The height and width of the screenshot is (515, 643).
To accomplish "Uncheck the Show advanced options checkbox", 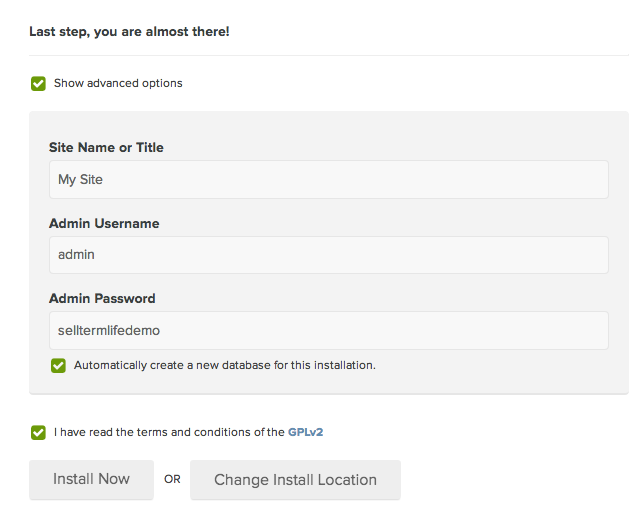I will pos(38,84).
